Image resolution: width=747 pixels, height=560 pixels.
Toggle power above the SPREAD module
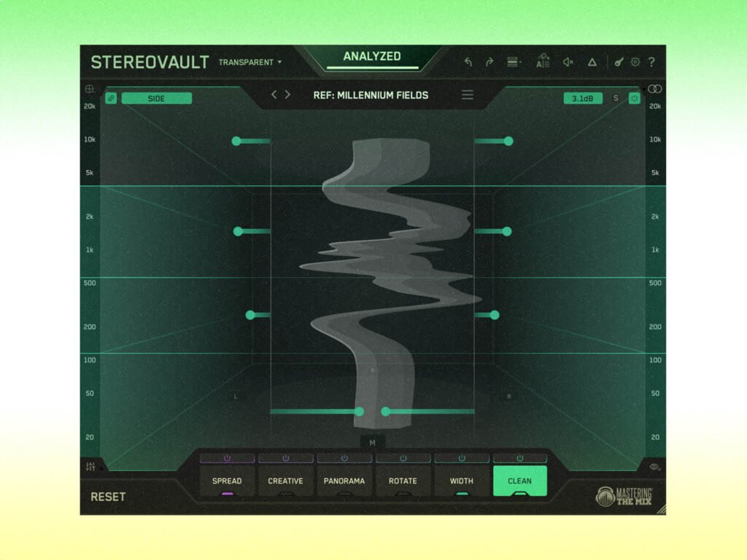click(x=228, y=458)
